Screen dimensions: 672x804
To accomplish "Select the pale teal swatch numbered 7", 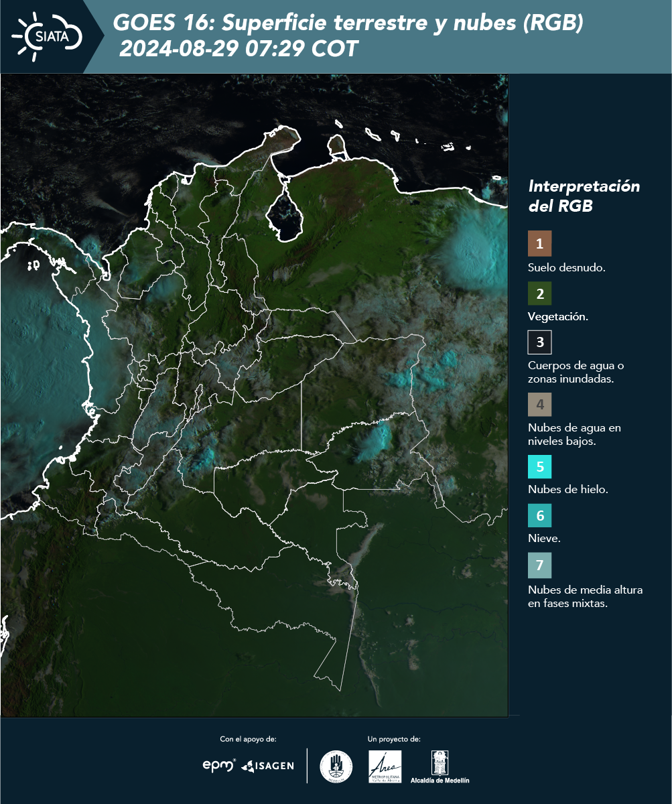I will click(x=539, y=565).
